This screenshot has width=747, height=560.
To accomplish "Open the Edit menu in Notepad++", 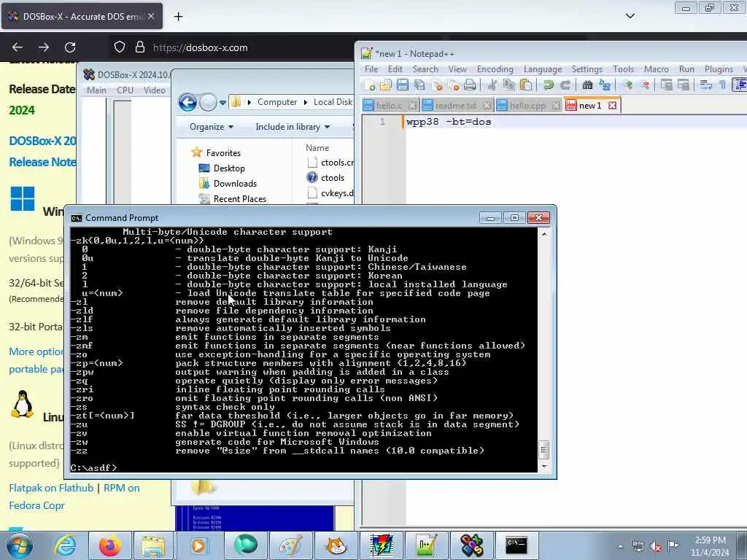I will (395, 69).
